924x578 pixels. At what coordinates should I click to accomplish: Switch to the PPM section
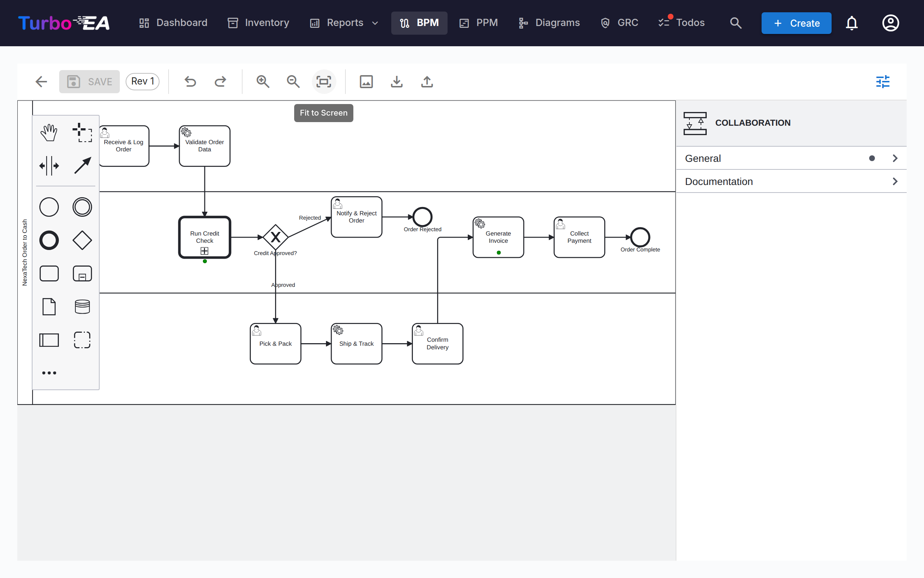[x=479, y=23]
